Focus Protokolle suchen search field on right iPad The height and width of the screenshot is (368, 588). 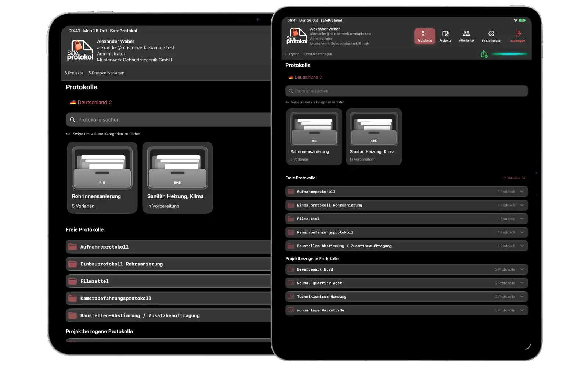point(407,91)
